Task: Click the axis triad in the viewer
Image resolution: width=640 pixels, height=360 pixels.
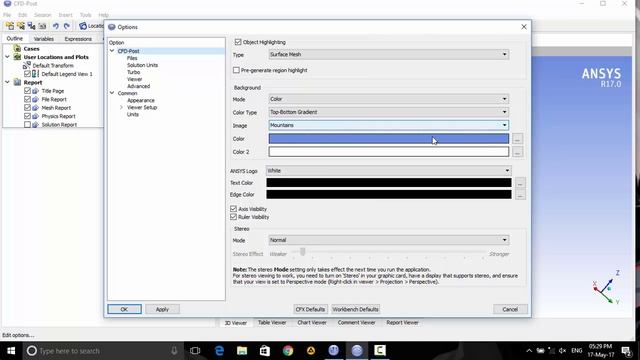Action: click(607, 288)
